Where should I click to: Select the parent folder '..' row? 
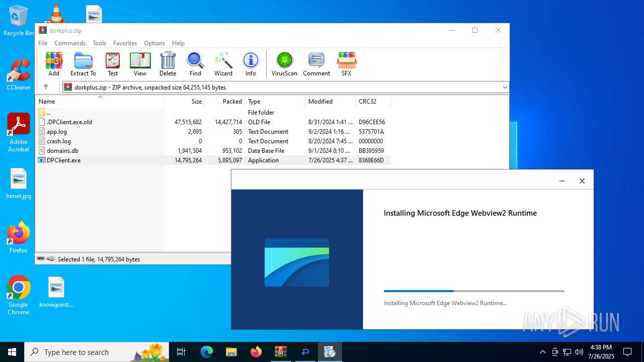[x=213, y=113]
